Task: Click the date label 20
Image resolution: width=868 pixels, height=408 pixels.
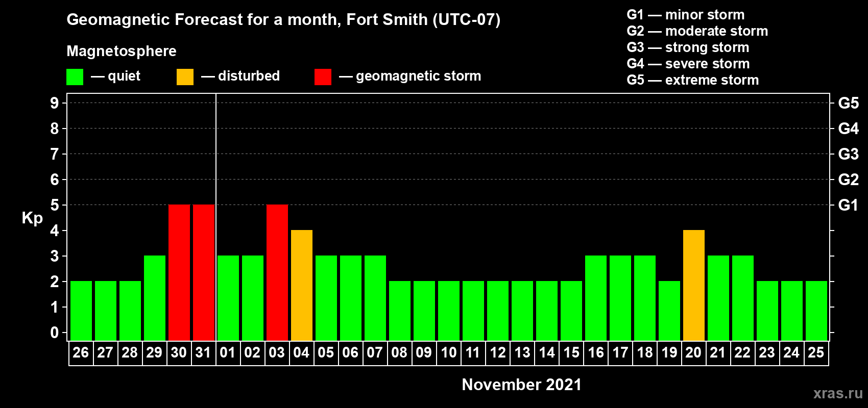Action: point(693,353)
